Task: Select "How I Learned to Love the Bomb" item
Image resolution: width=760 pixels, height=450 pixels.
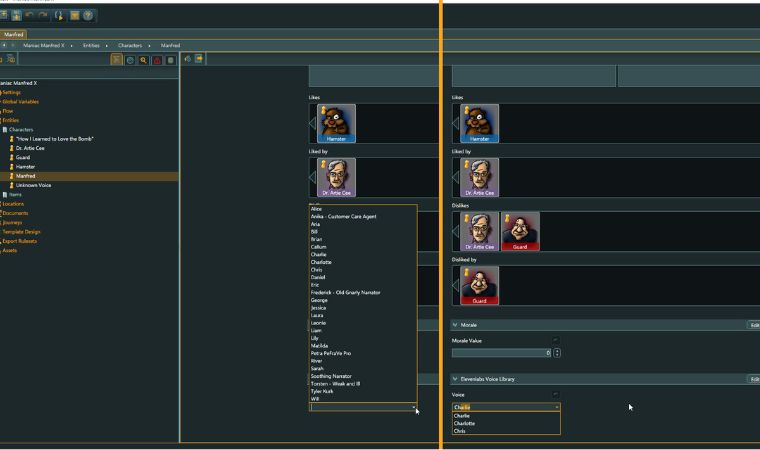Action: [54, 139]
